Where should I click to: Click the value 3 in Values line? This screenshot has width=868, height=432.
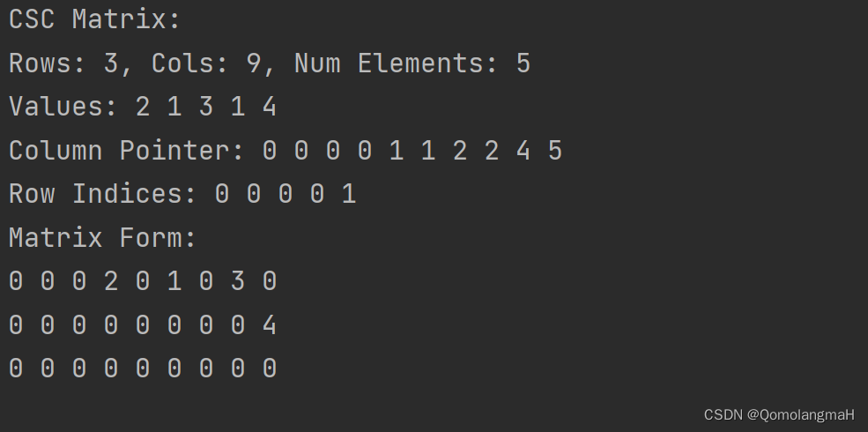pyautogui.click(x=206, y=107)
